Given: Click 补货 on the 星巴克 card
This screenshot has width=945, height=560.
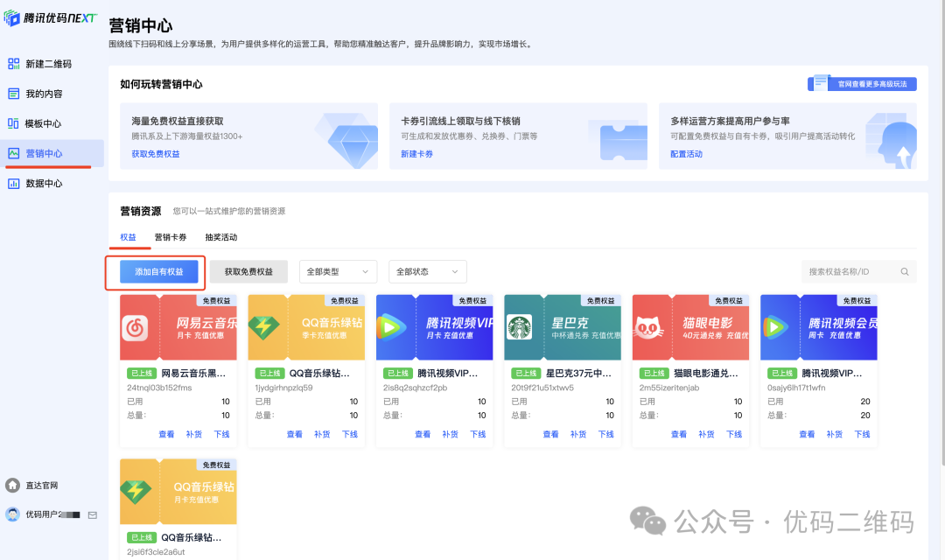Looking at the screenshot, I should (578, 434).
